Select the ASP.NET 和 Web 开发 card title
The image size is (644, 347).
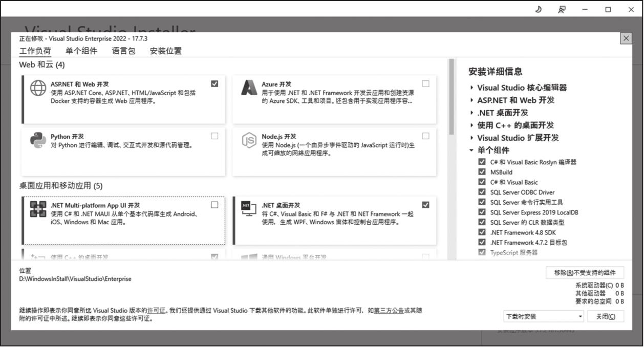[x=79, y=84]
